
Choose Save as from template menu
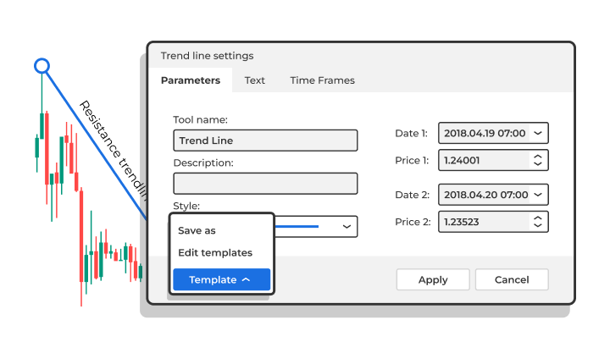[197, 230]
